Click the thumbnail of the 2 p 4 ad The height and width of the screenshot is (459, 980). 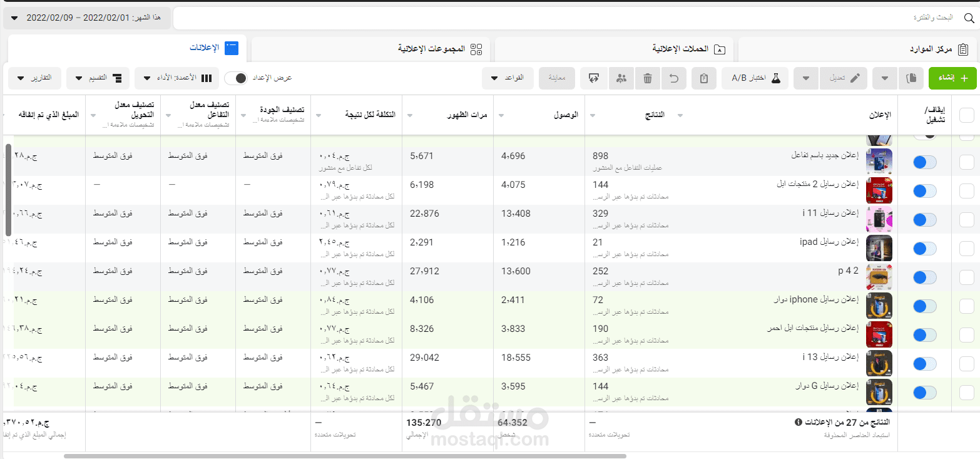tap(879, 277)
